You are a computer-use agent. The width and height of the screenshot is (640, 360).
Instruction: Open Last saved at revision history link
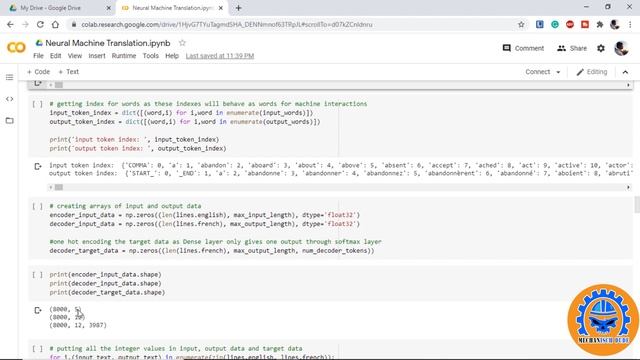pos(220,56)
